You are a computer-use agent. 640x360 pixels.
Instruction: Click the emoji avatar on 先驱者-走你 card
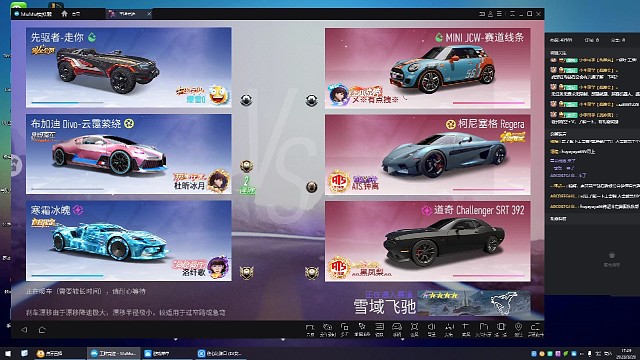click(219, 95)
